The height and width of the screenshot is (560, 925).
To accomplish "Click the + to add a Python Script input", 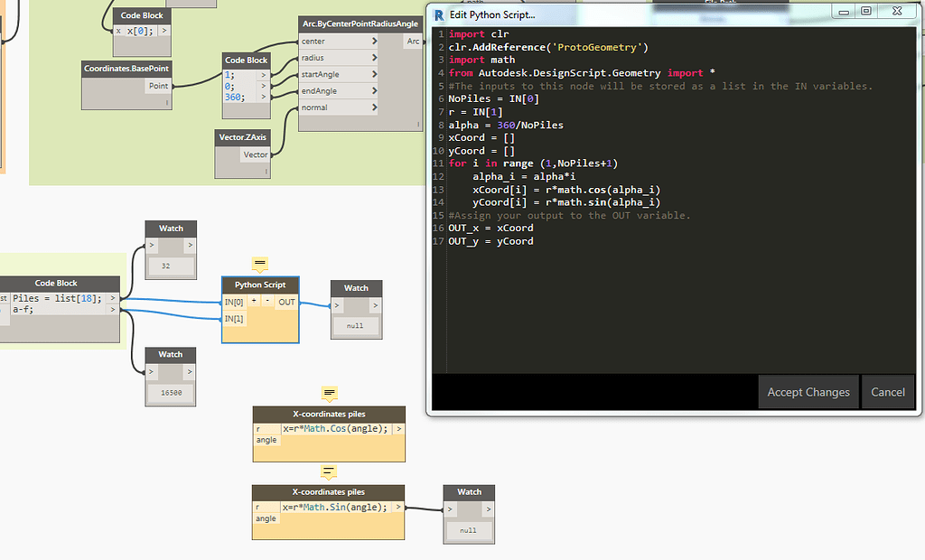I will pos(254,301).
